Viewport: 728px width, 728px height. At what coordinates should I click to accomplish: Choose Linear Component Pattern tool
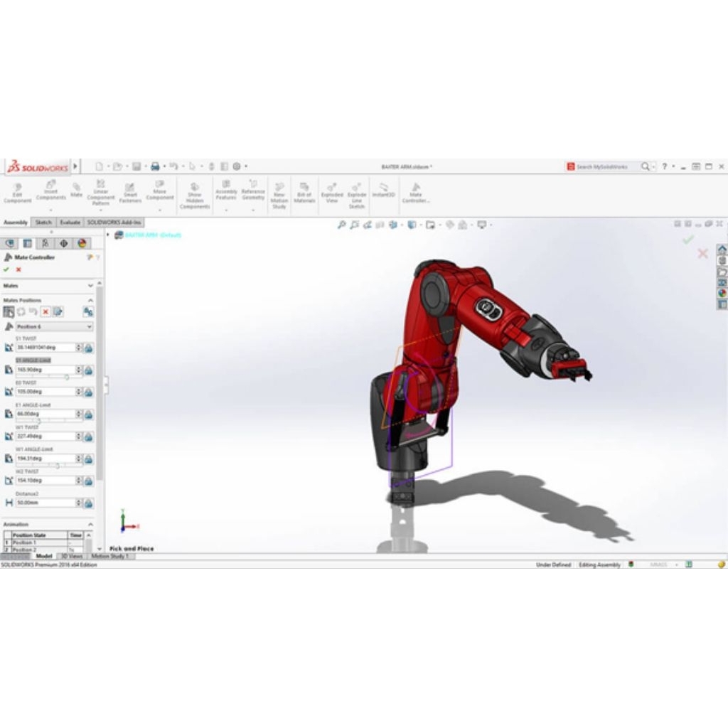point(100,193)
